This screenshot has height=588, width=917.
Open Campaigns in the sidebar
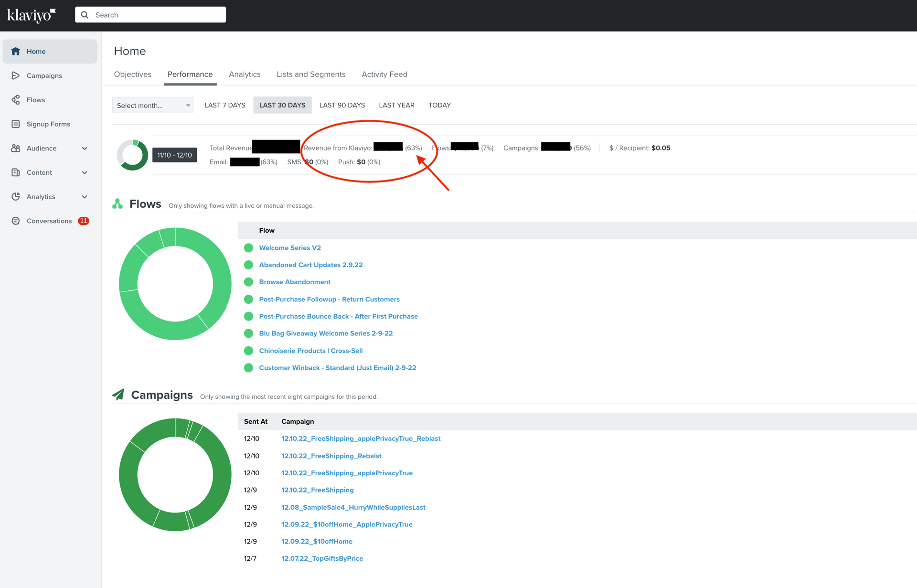click(50, 75)
